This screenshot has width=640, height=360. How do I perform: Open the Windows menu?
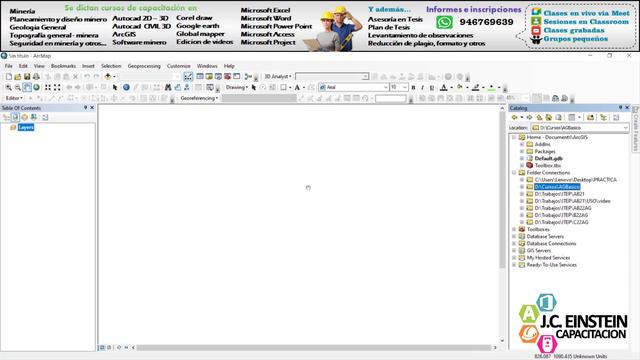207,66
